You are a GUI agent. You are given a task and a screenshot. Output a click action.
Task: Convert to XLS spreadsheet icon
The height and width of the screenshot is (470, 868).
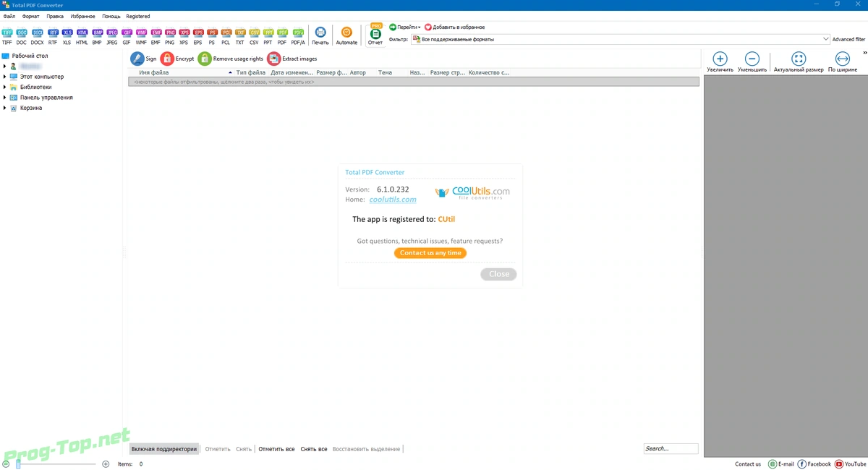click(x=67, y=36)
